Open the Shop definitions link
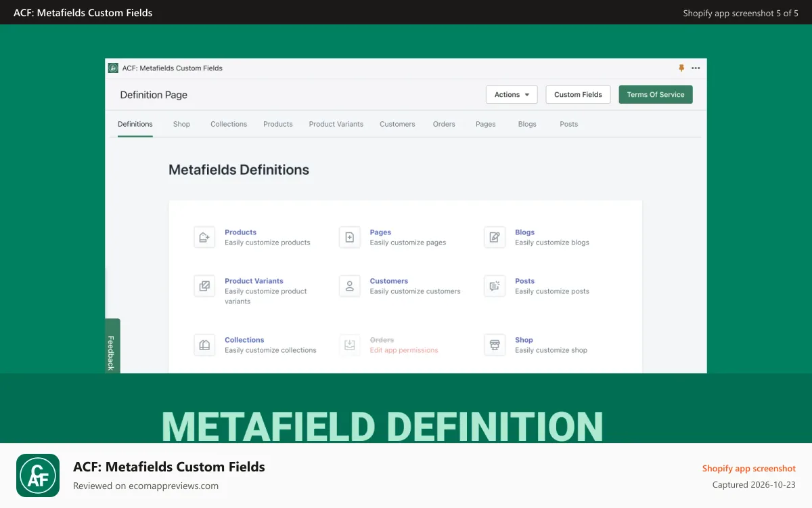This screenshot has width=812, height=508. 524,340
